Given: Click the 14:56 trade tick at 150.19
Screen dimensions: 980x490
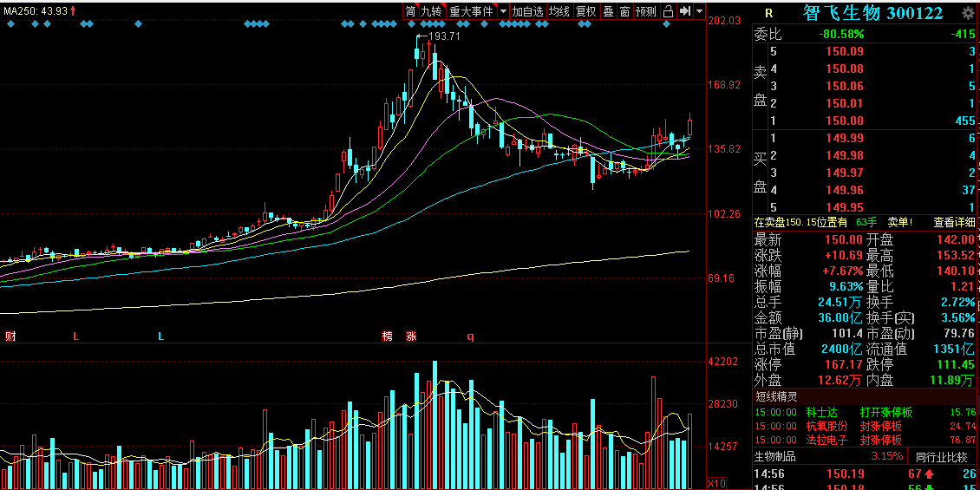Looking at the screenshot, I should (866, 474).
